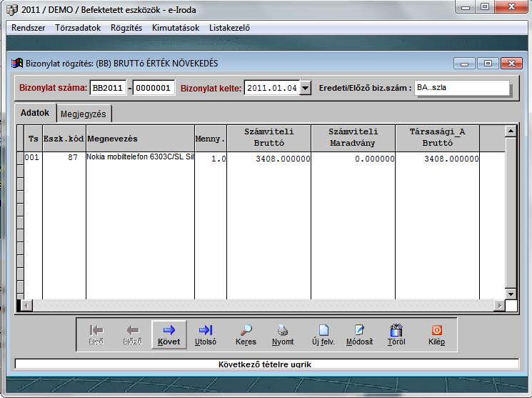Open the Rendszer menu
This screenshot has width=532, height=398.
28,28
